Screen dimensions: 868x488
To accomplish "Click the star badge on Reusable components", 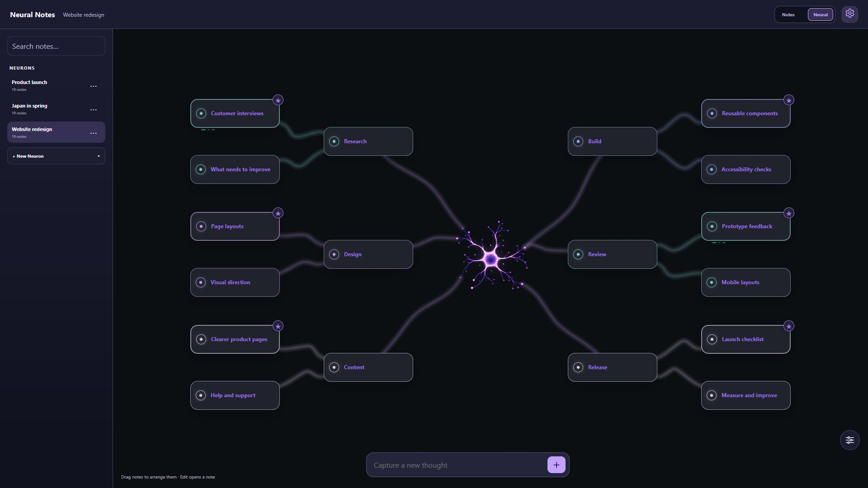I will (x=789, y=100).
